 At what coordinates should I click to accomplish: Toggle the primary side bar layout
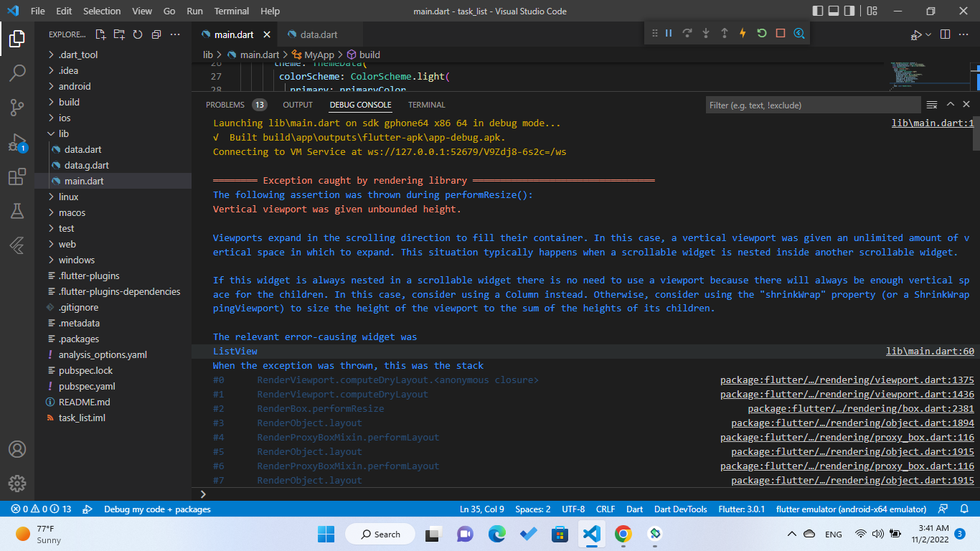(x=819, y=11)
